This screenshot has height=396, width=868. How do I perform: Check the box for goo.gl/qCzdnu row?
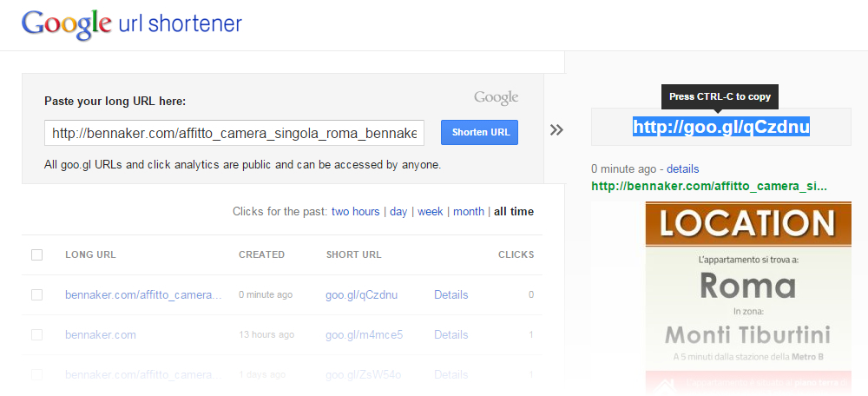point(37,294)
